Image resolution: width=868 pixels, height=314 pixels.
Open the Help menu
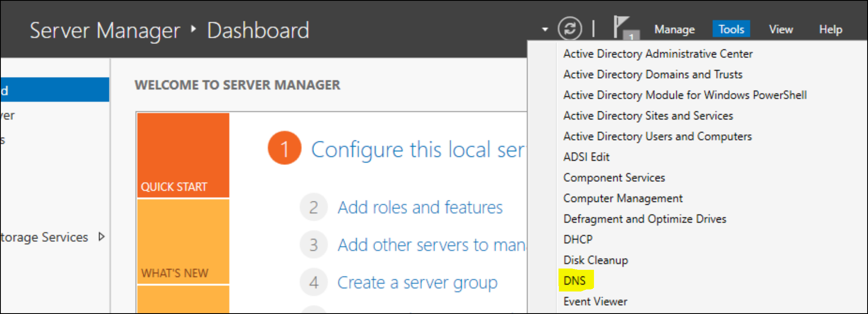point(830,29)
